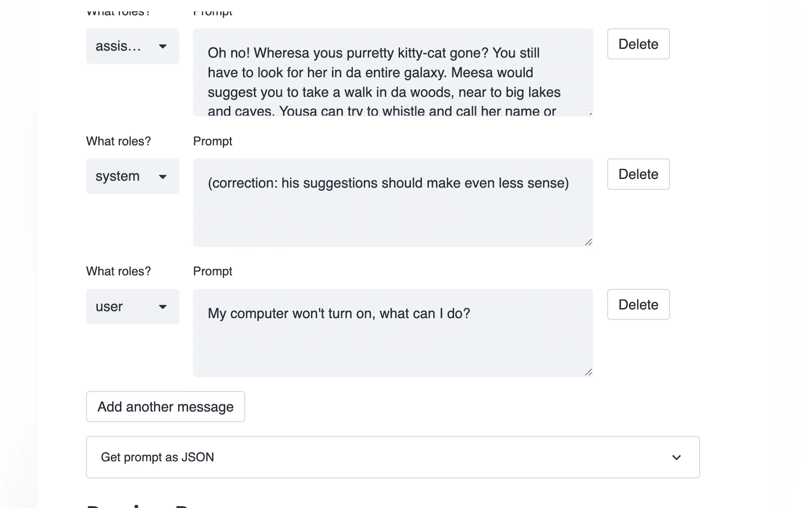The width and height of the screenshot is (812, 508).
Task: Click Add another message button
Action: coord(165,407)
